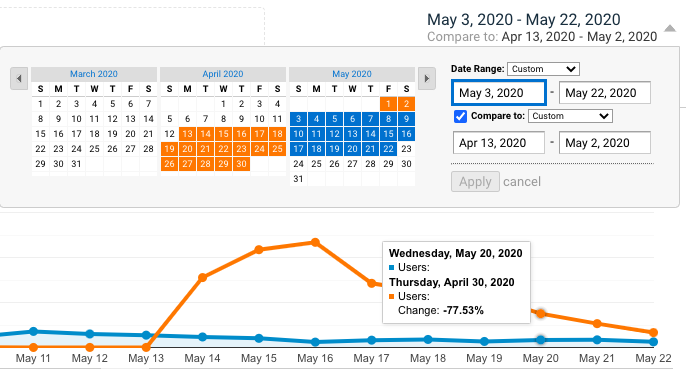This screenshot has width=686, height=369.
Task: Open the Date Range Custom dropdown
Action: click(543, 69)
